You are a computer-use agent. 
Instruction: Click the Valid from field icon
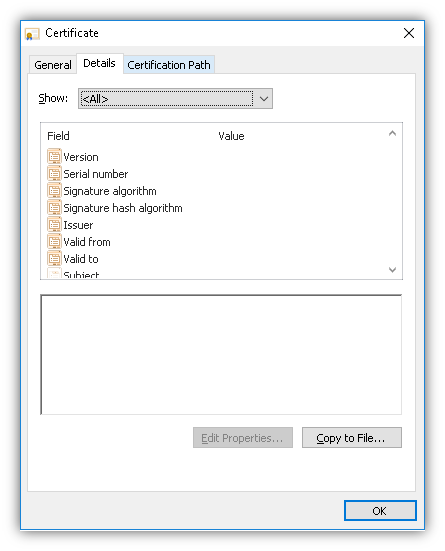pyautogui.click(x=54, y=241)
